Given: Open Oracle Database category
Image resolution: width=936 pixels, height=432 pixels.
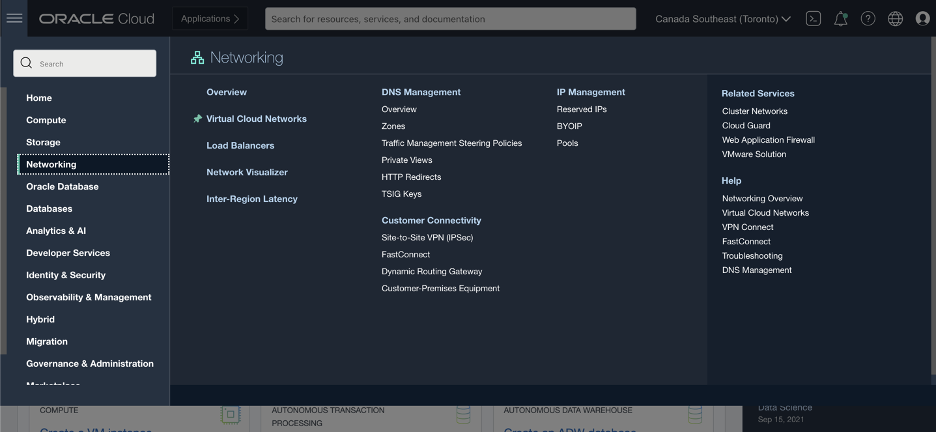Looking at the screenshot, I should click(62, 186).
